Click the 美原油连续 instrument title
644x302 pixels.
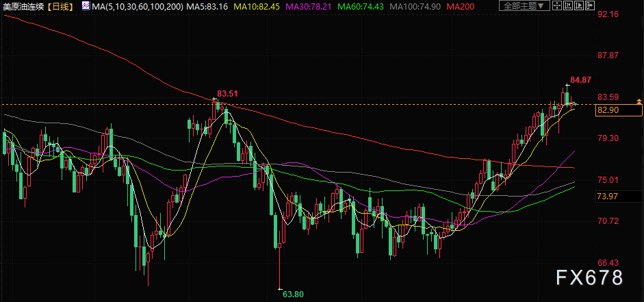click(23, 6)
